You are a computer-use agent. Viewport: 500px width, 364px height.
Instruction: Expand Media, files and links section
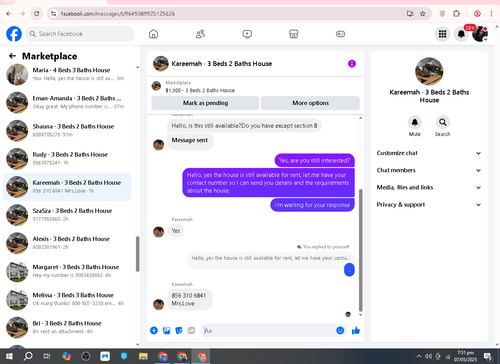(x=429, y=187)
